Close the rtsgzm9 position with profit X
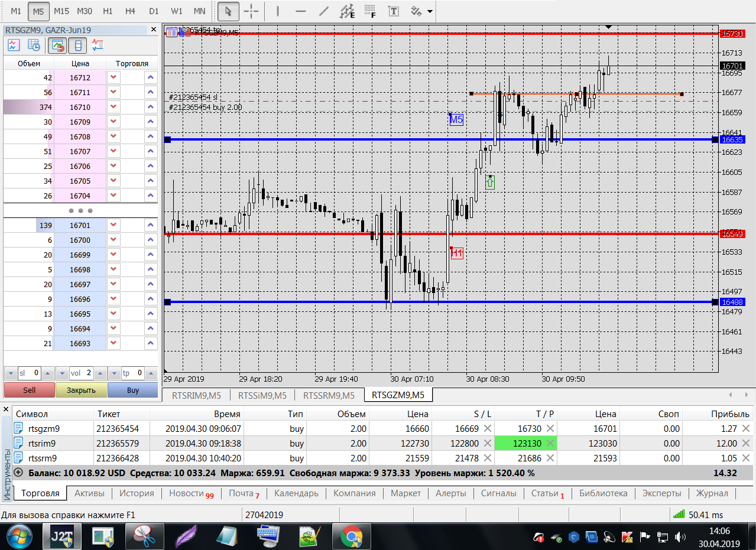This screenshot has width=756, height=550. (x=746, y=429)
